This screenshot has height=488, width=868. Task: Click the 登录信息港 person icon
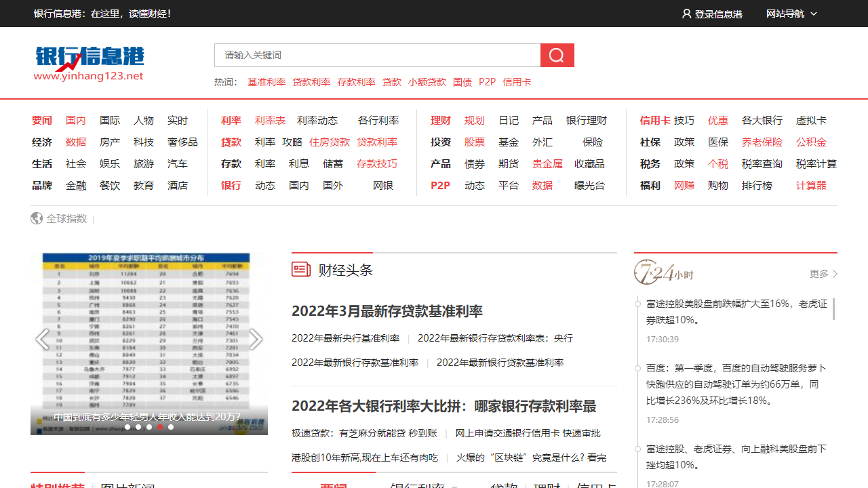(x=687, y=13)
